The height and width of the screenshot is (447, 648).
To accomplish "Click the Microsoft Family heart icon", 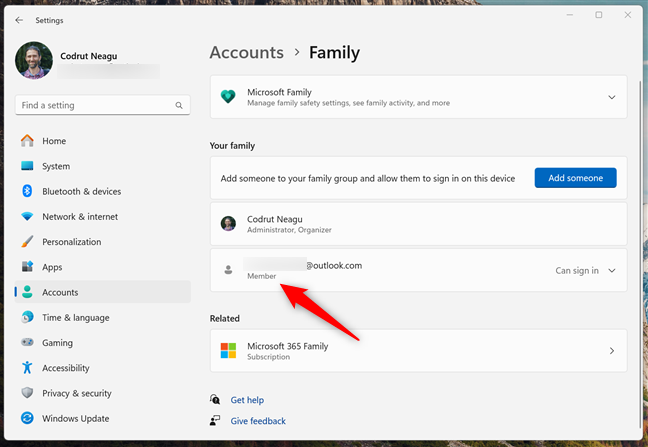I will 228,97.
